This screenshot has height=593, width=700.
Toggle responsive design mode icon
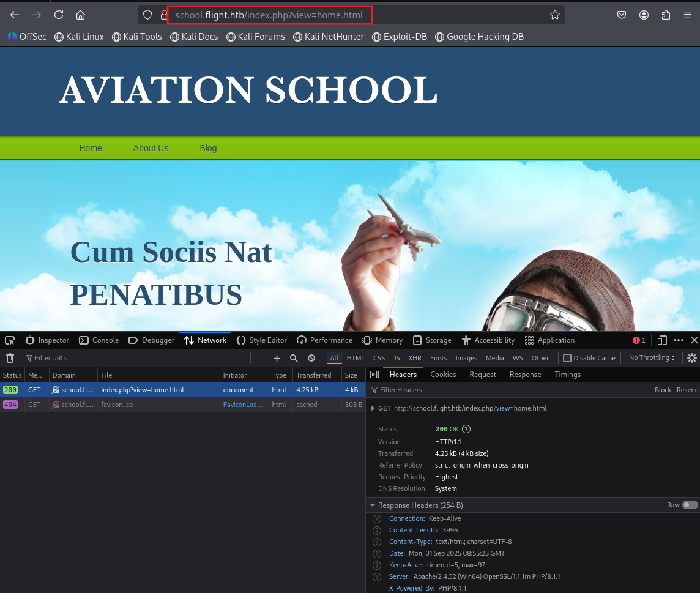pos(662,340)
